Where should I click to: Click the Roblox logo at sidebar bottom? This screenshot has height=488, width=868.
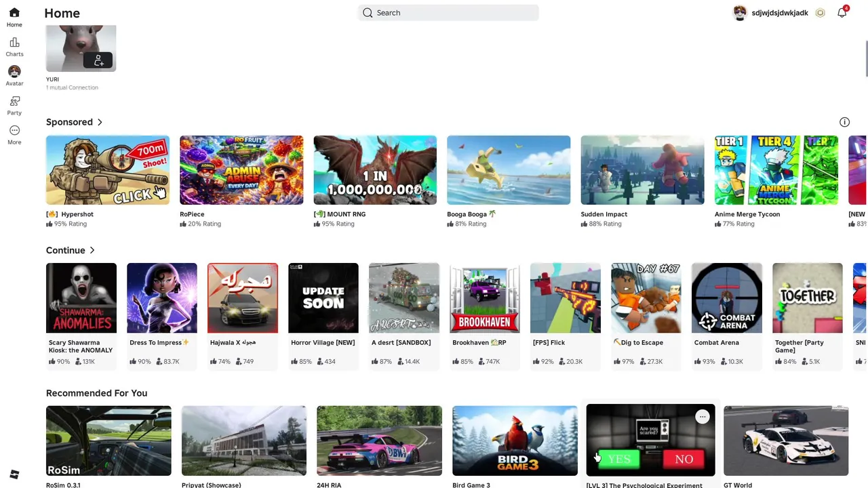14,474
